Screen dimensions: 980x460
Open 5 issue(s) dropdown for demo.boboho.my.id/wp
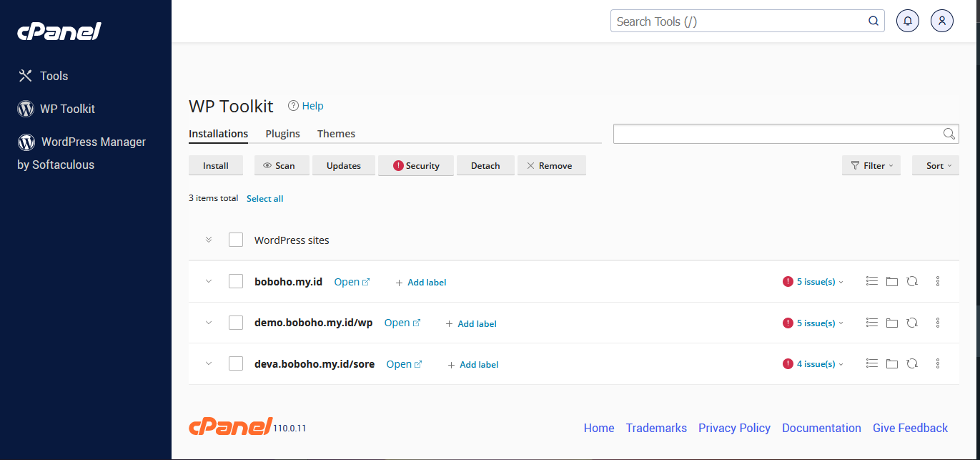pos(813,323)
